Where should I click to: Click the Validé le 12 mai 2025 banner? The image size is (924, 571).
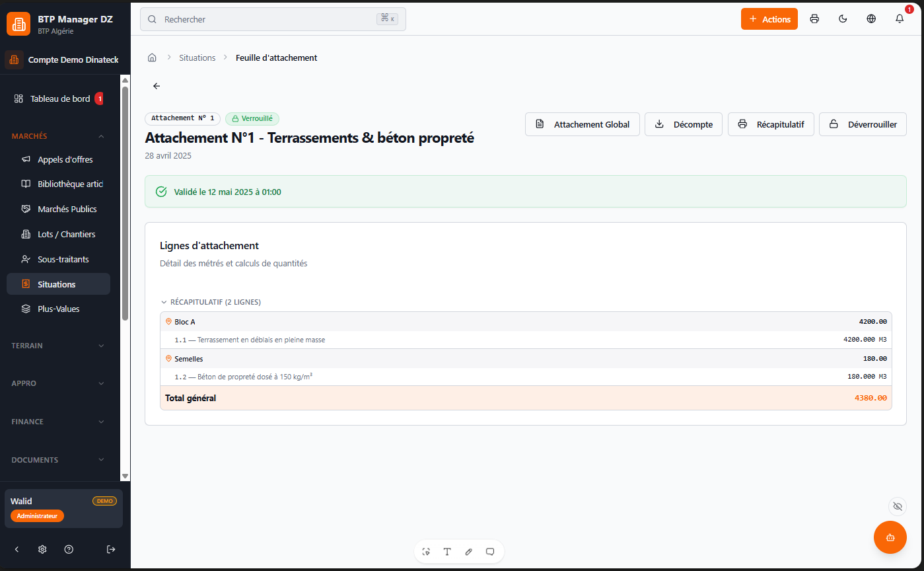pyautogui.click(x=526, y=192)
